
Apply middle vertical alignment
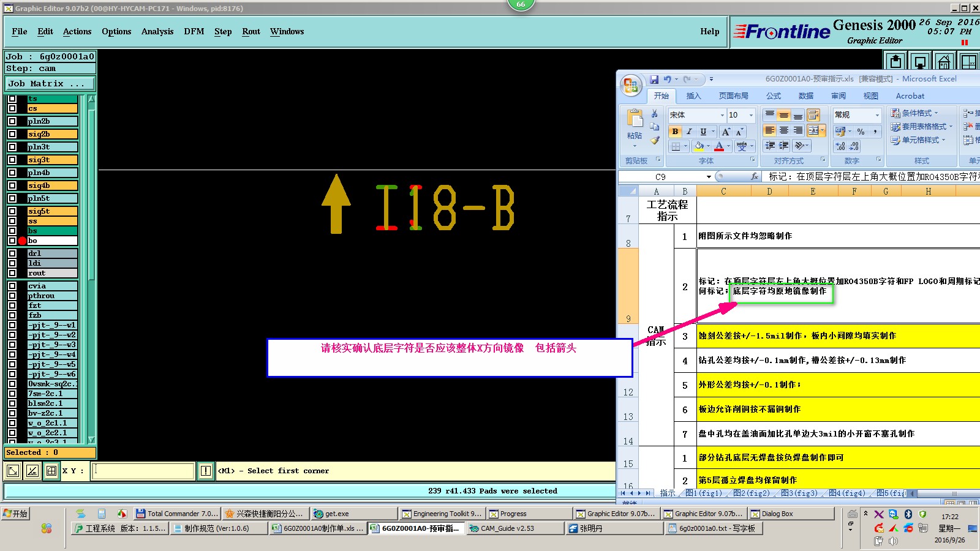(x=784, y=115)
